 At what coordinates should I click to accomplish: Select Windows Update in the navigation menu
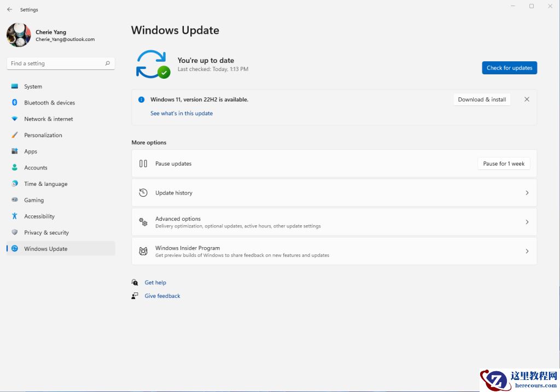(46, 249)
